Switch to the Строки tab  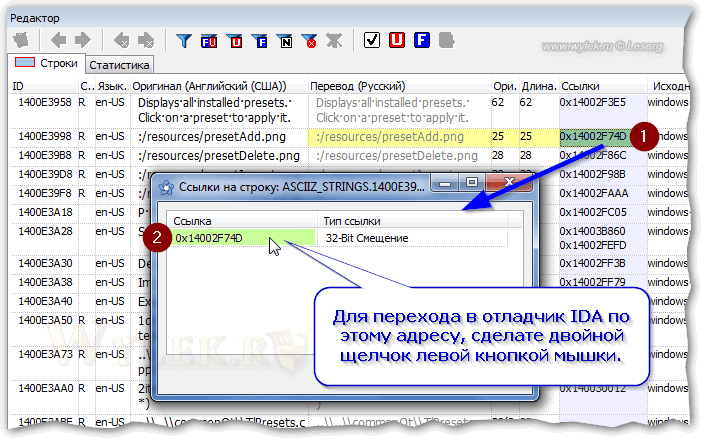point(46,63)
